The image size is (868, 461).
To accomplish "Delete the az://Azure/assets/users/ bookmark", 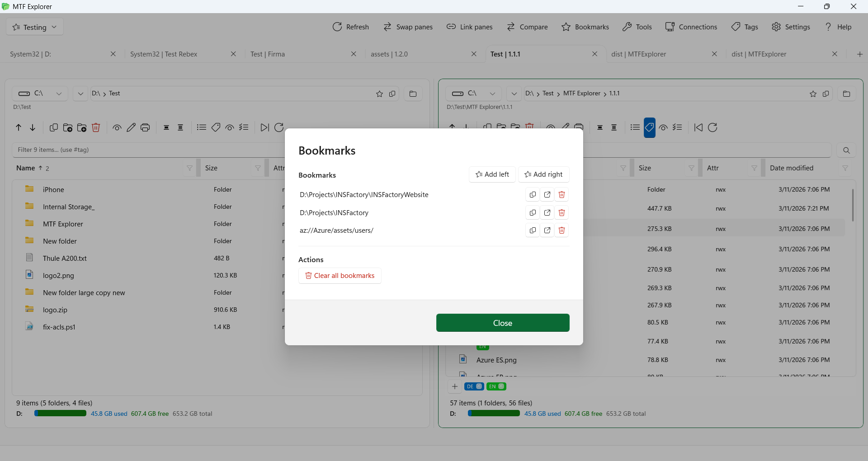I will pos(561,230).
